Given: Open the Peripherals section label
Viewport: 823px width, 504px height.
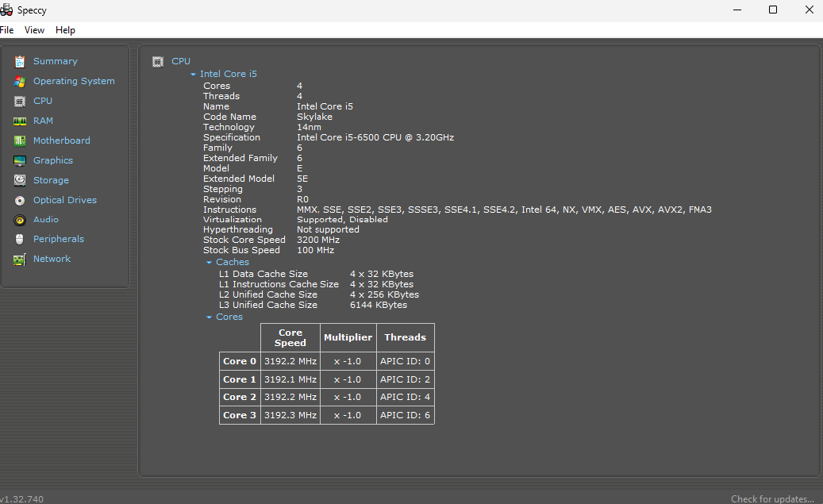Looking at the screenshot, I should pyautogui.click(x=58, y=239).
